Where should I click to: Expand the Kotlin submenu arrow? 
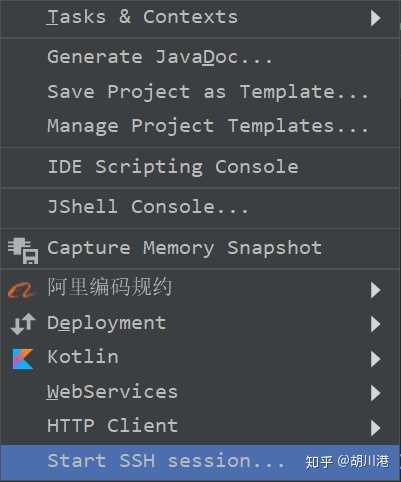point(376,359)
